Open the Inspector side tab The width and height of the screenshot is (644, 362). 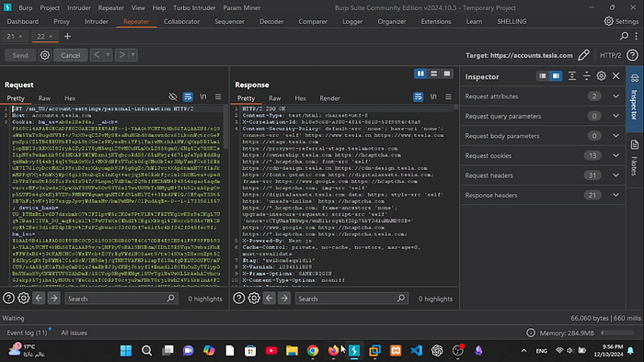pos(635,99)
